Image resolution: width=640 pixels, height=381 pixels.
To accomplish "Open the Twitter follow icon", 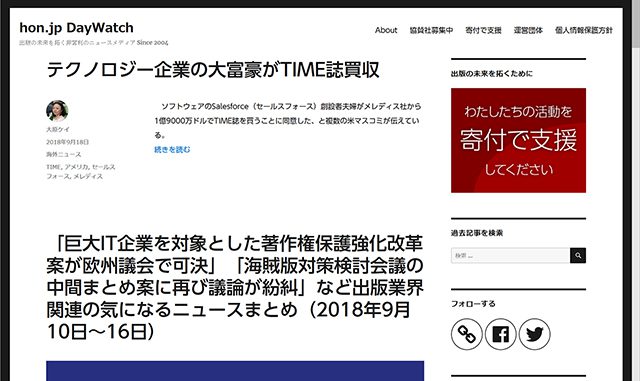I will pos(534,334).
